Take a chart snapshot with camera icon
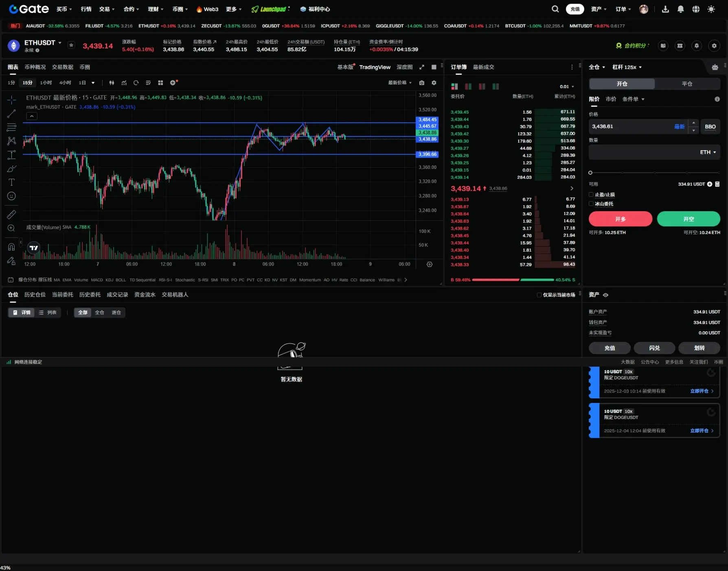Viewport: 728px width, 571px height. point(422,83)
